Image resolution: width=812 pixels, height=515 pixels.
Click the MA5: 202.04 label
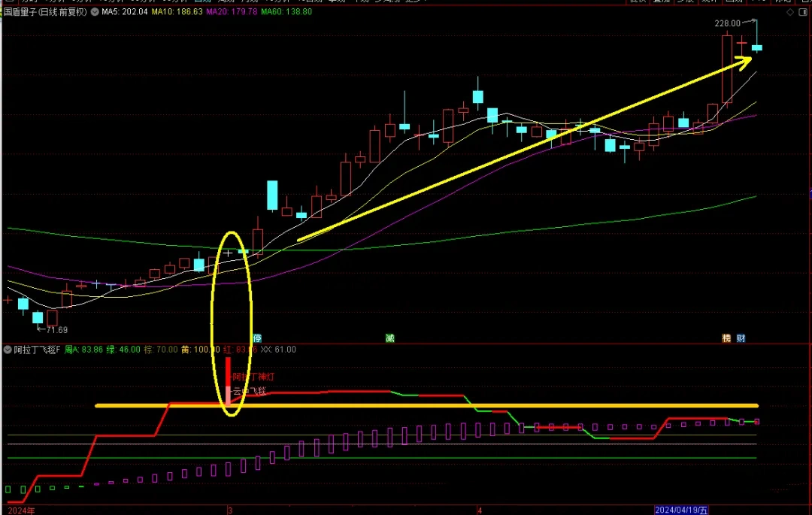coord(124,13)
